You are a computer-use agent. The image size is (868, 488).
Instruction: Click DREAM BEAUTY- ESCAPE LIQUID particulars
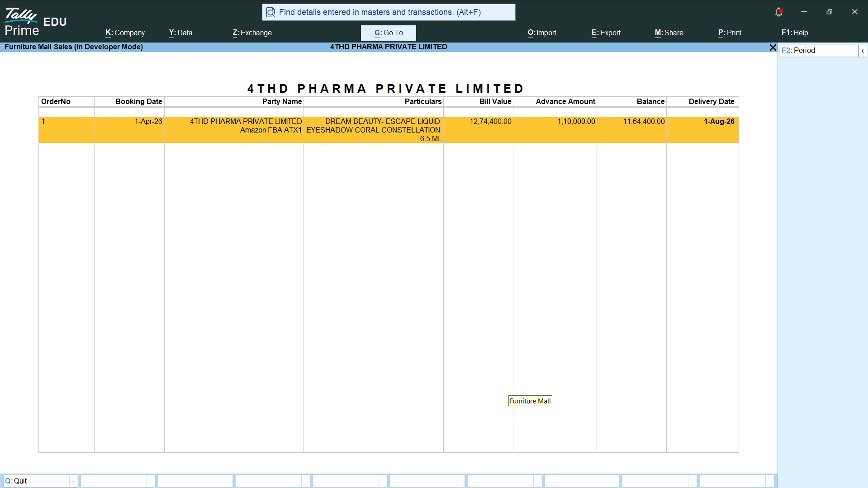(374, 130)
